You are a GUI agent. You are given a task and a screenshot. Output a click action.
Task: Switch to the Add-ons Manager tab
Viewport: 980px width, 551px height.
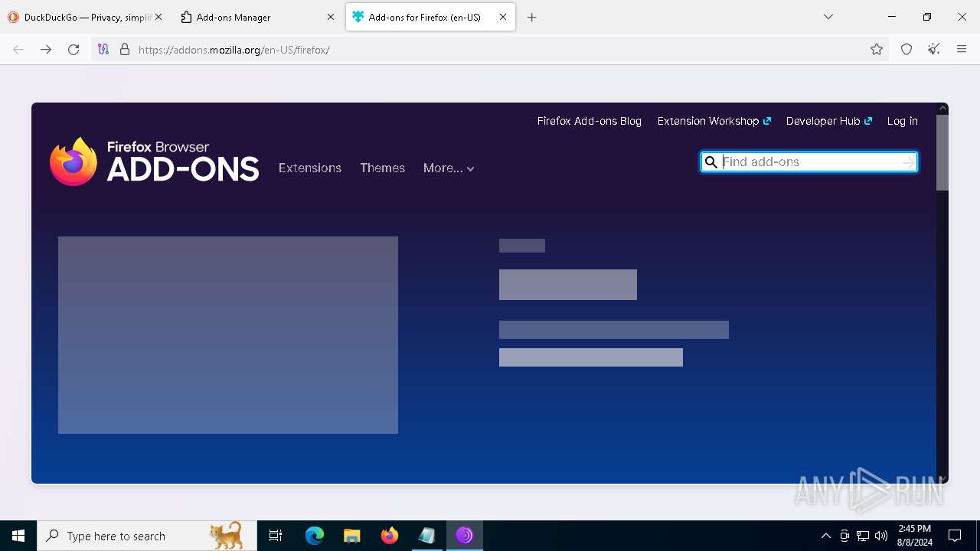(258, 17)
